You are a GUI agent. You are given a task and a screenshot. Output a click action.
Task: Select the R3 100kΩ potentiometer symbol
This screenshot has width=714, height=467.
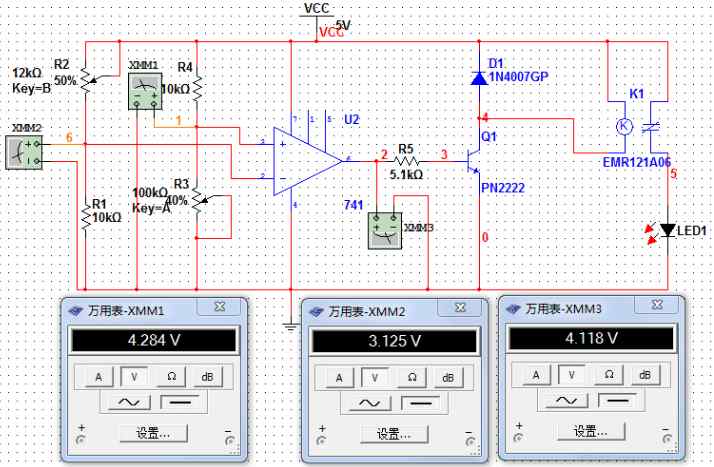point(199,200)
